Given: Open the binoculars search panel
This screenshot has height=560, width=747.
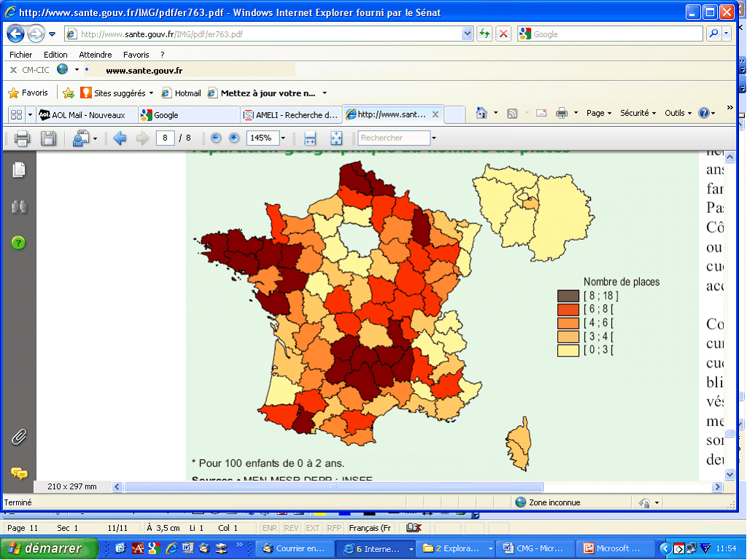Looking at the screenshot, I should (x=19, y=207).
